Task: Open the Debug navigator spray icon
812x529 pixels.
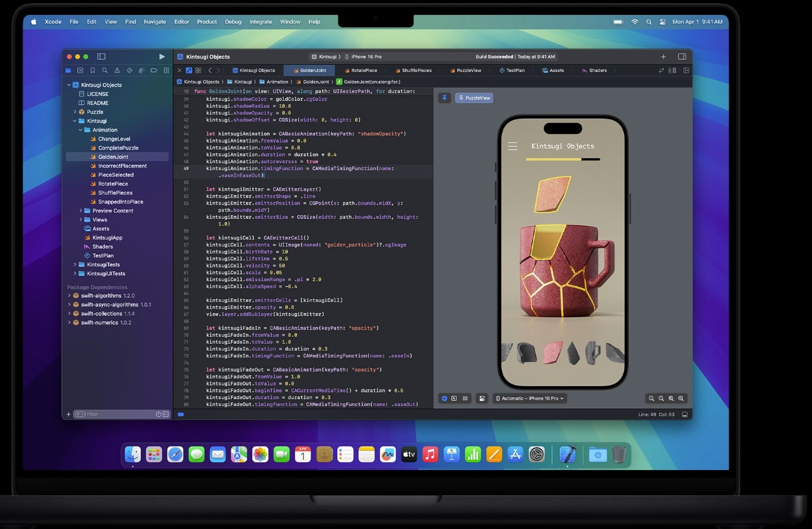Action: click(x=141, y=70)
